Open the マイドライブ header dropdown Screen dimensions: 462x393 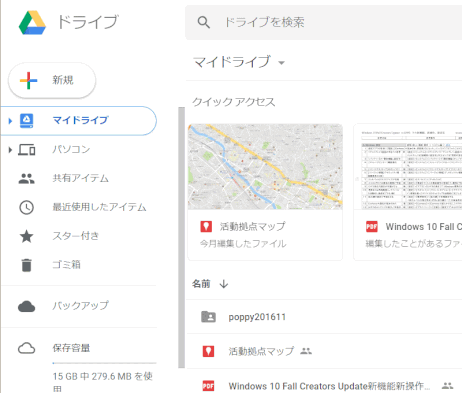coord(239,62)
